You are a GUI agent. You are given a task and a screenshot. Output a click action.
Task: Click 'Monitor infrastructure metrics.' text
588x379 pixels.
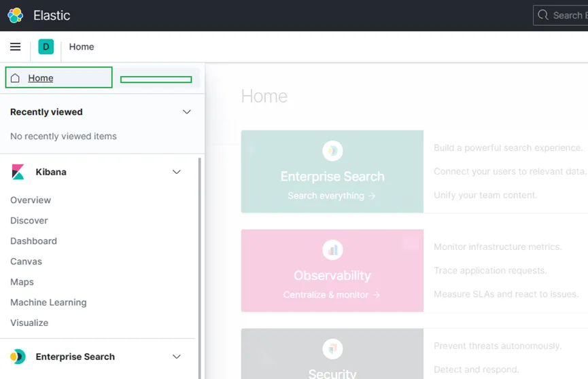click(x=498, y=247)
